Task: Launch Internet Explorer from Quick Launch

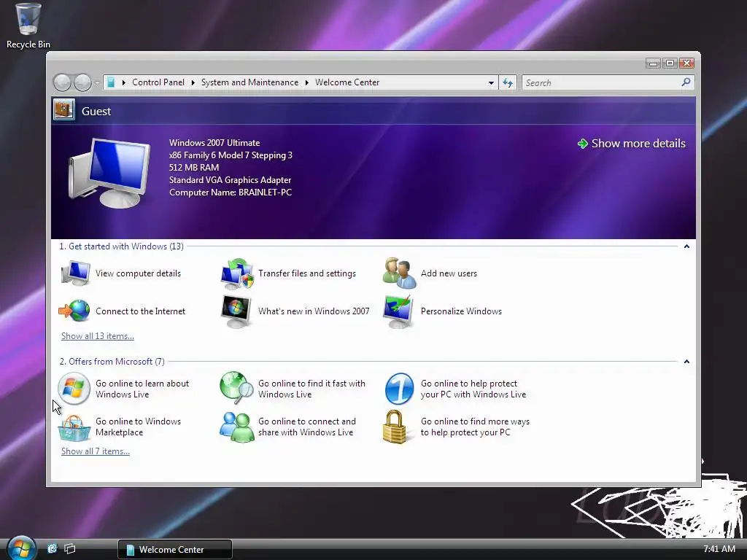Action: pos(52,548)
